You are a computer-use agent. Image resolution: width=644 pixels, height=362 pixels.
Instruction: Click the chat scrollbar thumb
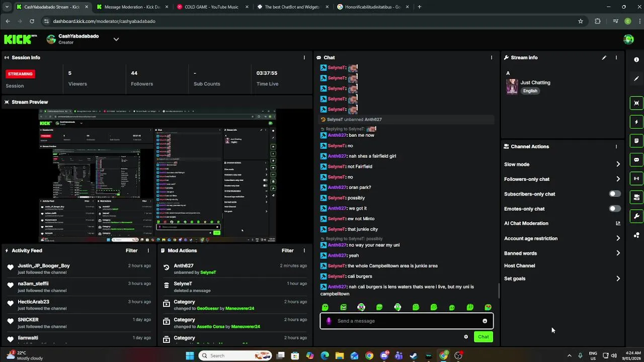click(x=499, y=291)
